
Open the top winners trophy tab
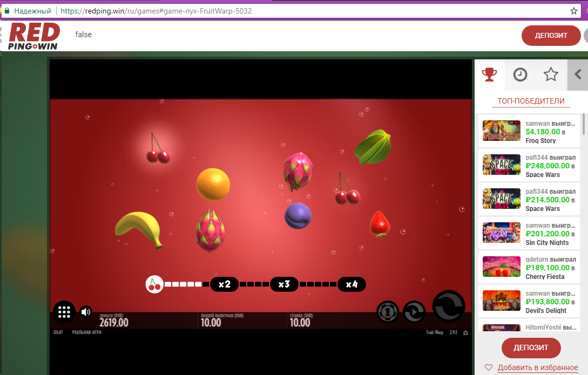[489, 74]
